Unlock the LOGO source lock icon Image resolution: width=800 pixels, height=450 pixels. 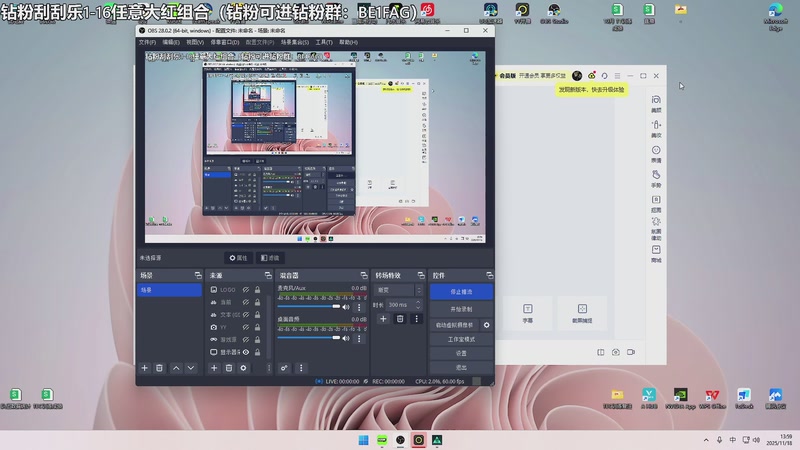point(258,290)
